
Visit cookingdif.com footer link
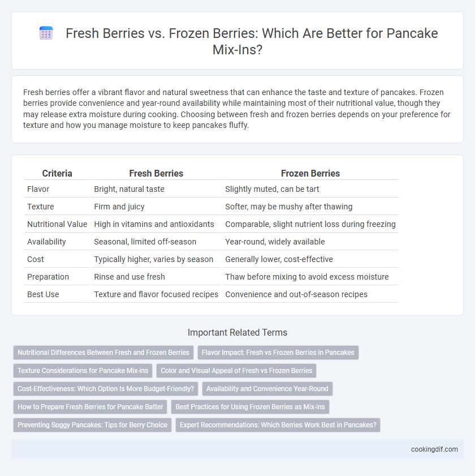(x=434, y=449)
